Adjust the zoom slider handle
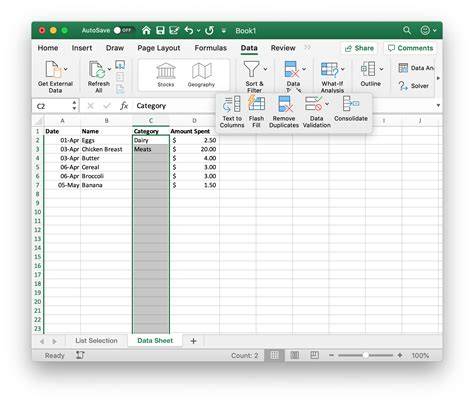This screenshot has width=474, height=403. tap(366, 355)
